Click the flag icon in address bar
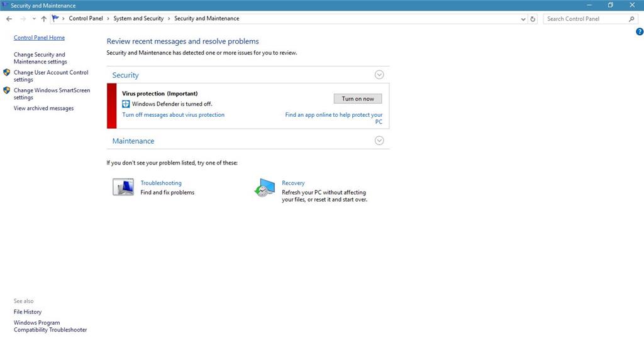The height and width of the screenshot is (341, 644). pos(55,18)
